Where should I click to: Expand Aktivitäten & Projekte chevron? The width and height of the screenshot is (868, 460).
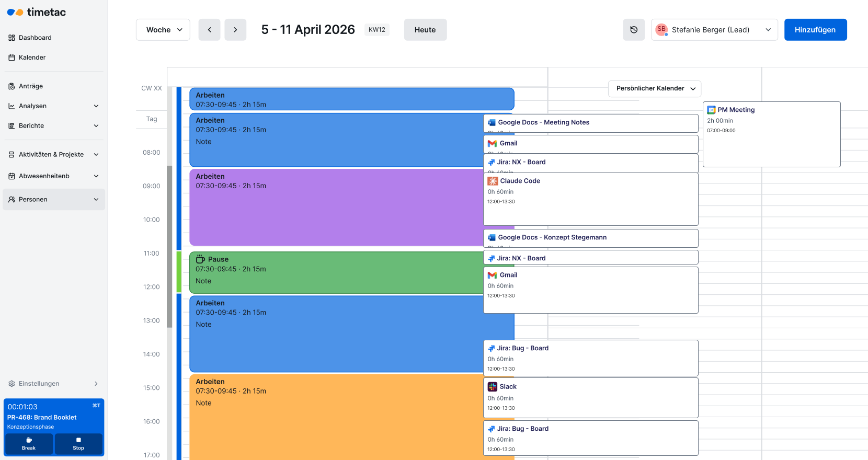click(x=96, y=155)
